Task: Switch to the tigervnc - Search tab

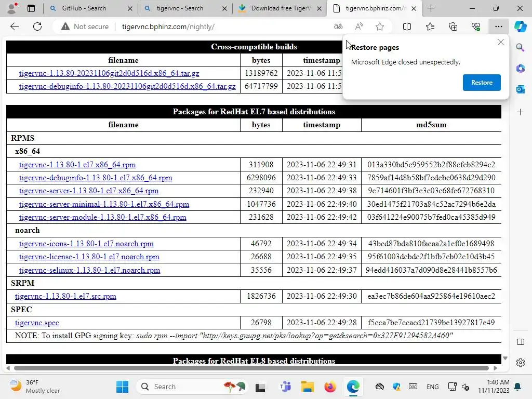Action: click(x=180, y=8)
